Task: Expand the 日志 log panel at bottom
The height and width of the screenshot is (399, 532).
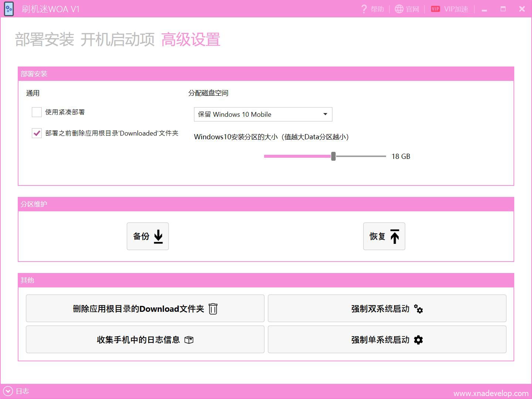Action: tap(8, 391)
